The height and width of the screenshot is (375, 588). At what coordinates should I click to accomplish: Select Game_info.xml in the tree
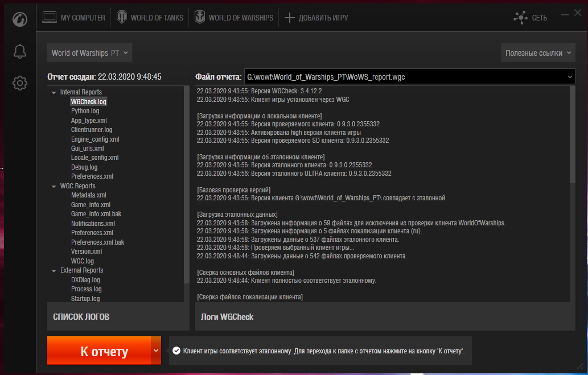pos(91,205)
